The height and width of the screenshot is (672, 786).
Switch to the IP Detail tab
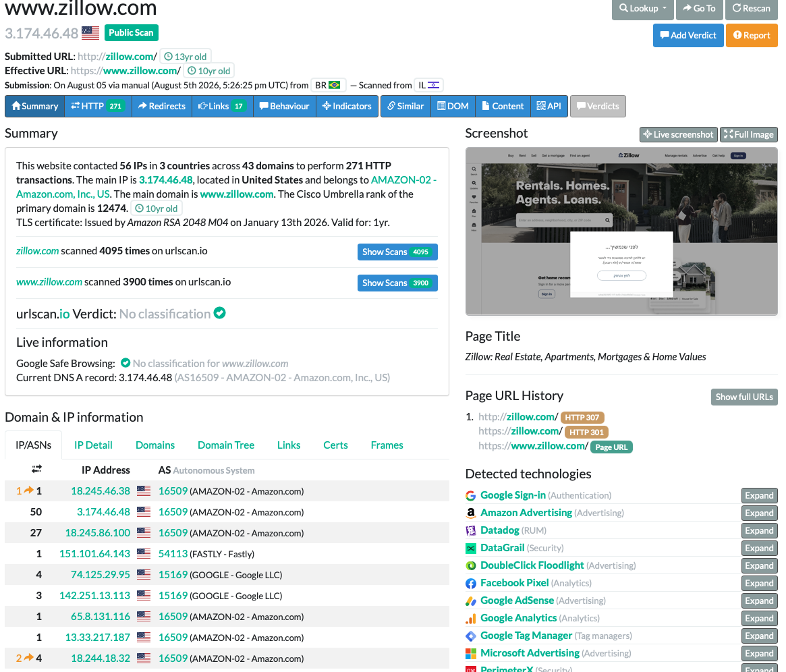[x=93, y=445]
